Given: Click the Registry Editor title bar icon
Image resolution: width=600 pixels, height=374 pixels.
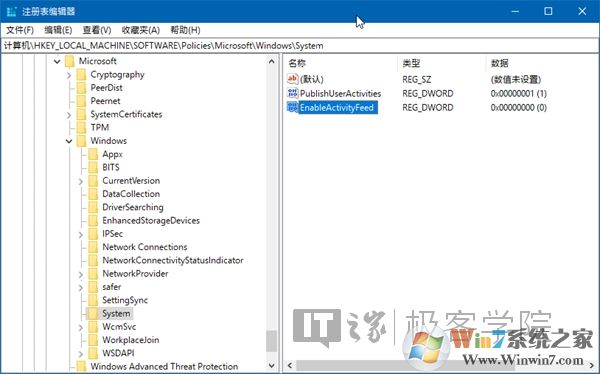Looking at the screenshot, I should (11, 11).
